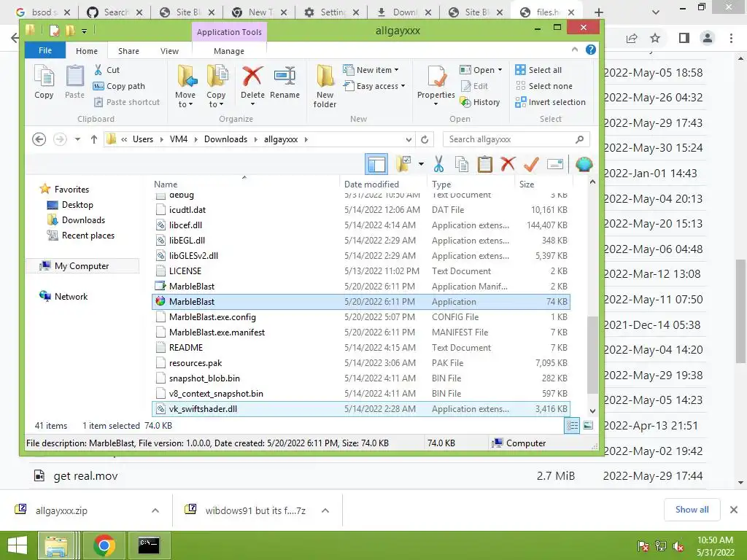Open allgayxxx.zip download options chevron
Image resolution: width=747 pixels, height=560 pixels.
point(155,510)
